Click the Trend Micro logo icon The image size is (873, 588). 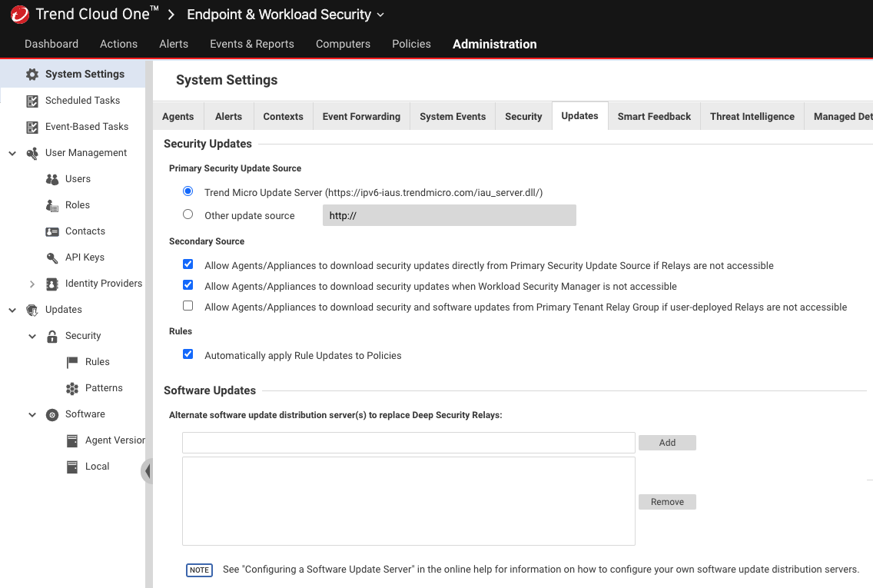19,15
